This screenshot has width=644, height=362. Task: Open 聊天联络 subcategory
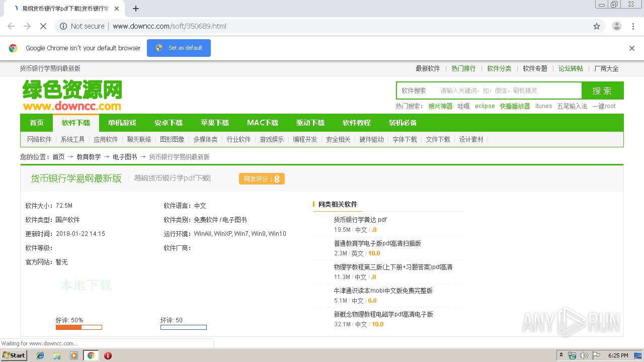139,139
